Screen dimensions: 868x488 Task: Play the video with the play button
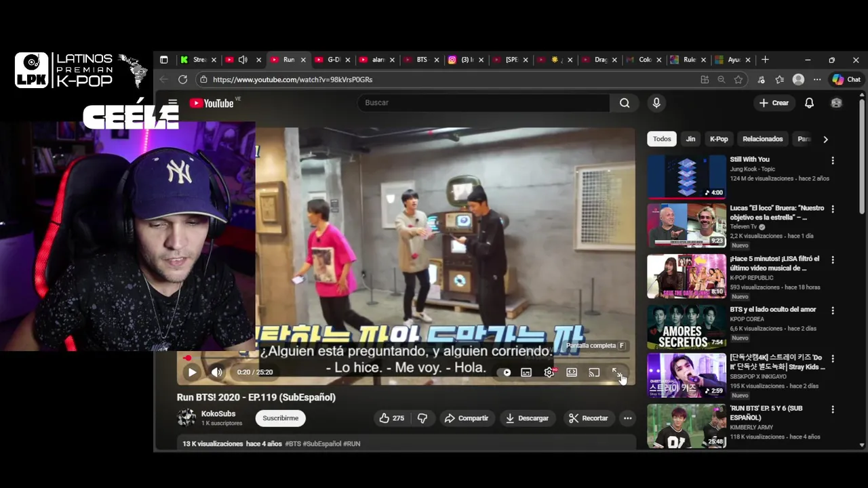[192, 372]
